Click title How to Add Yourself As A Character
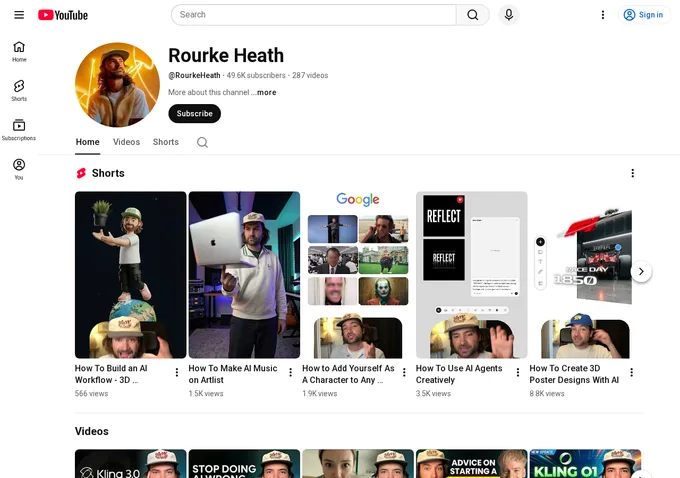 pos(348,374)
